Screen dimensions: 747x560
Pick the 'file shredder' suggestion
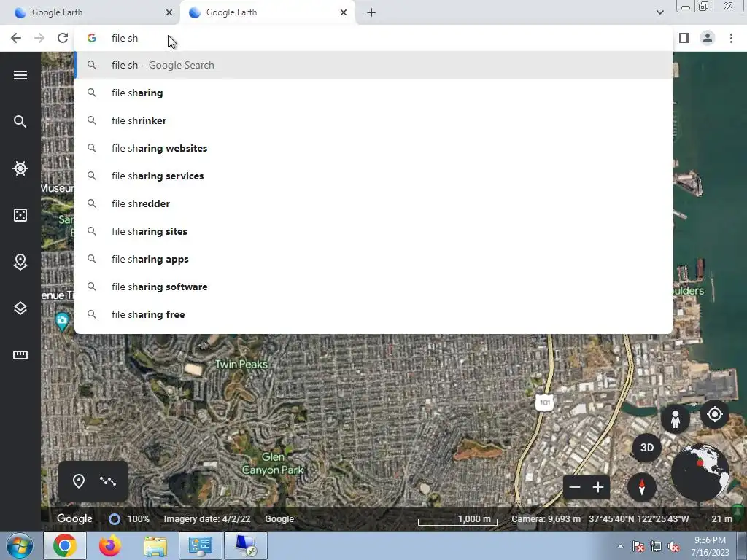pyautogui.click(x=373, y=203)
